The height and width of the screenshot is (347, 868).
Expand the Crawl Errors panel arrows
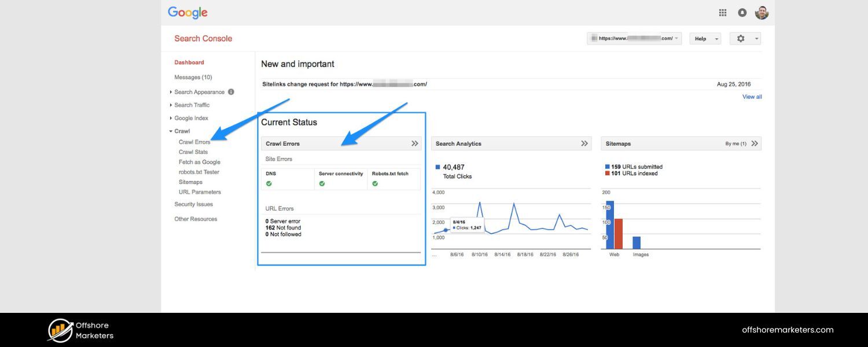tap(414, 143)
